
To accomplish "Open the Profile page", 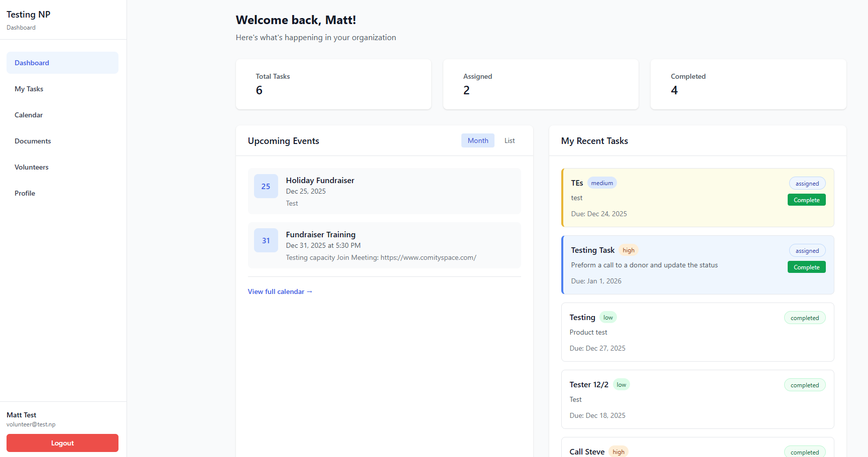I will (25, 193).
